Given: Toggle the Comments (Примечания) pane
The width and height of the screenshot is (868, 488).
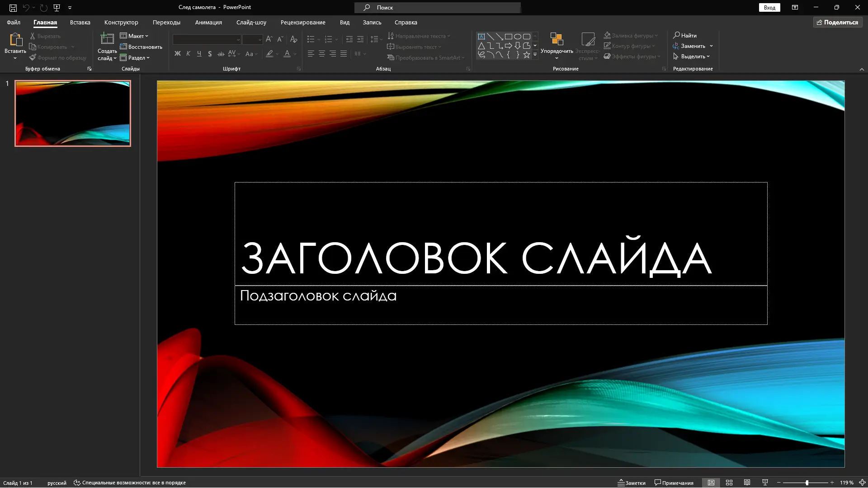Looking at the screenshot, I should 674,483.
